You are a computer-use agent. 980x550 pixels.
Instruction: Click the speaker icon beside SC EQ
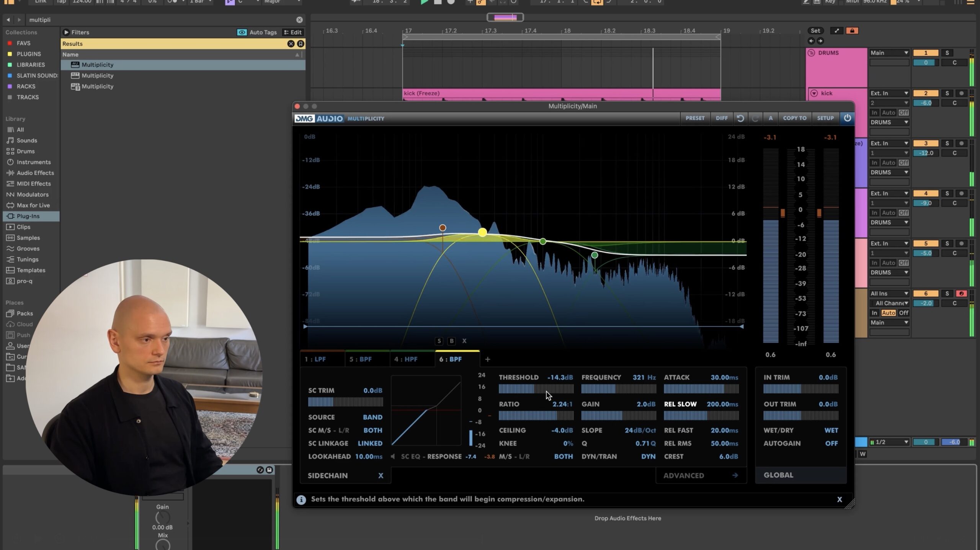coord(393,456)
